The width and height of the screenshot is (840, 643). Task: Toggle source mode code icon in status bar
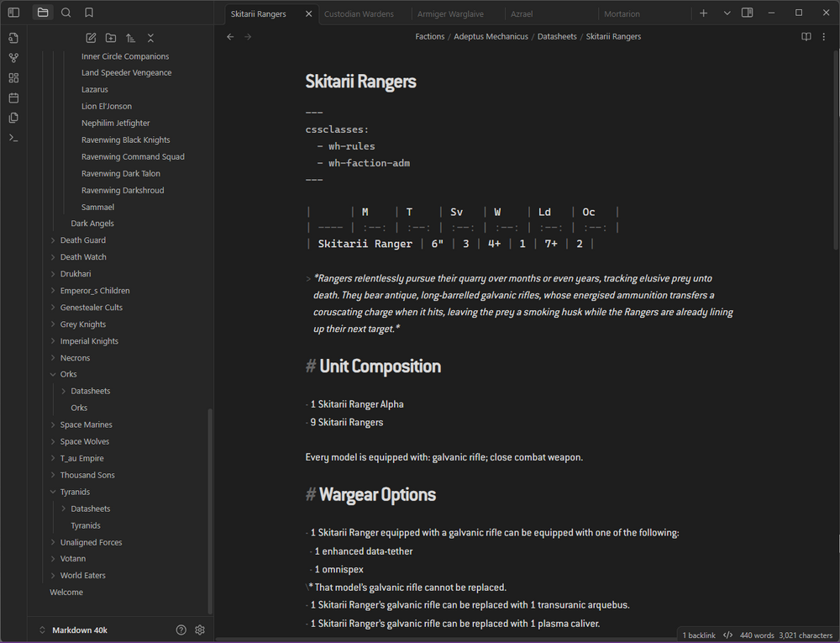[x=727, y=635]
